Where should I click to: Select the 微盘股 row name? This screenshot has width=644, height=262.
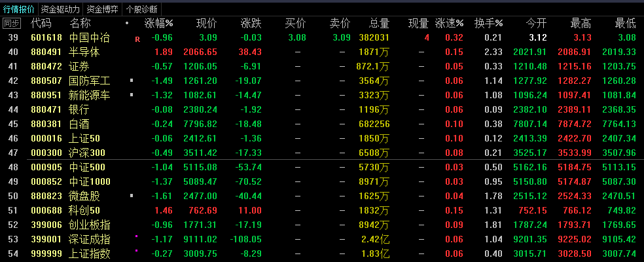(84, 196)
